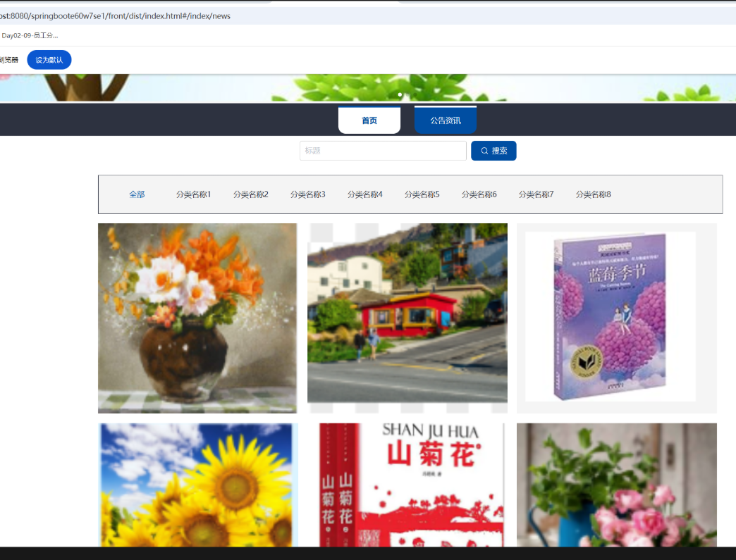Select category 分类名称4
The image size is (736, 560).
tap(365, 194)
